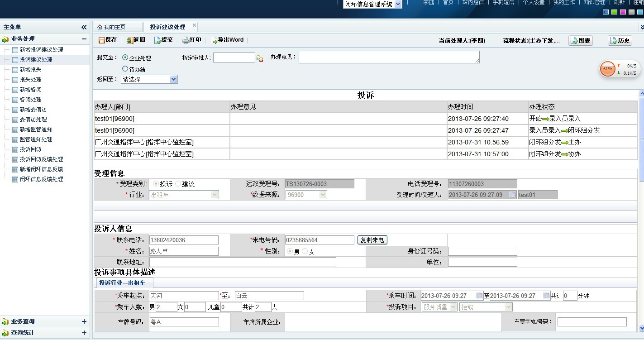Open 站内短信 in the top menu
Screen dimensions: 644x340
pos(473,2)
